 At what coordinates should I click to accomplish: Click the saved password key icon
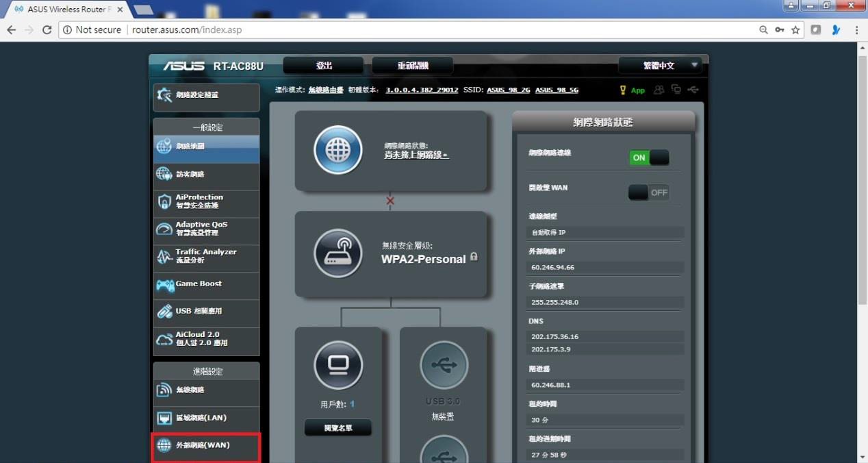(780, 30)
